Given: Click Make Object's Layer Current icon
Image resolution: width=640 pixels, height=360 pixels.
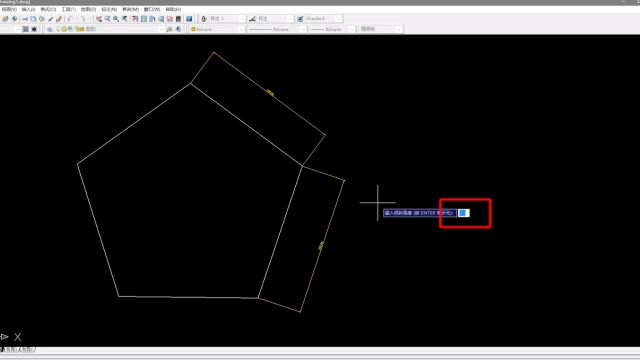Looking at the screenshot, I should [169, 29].
